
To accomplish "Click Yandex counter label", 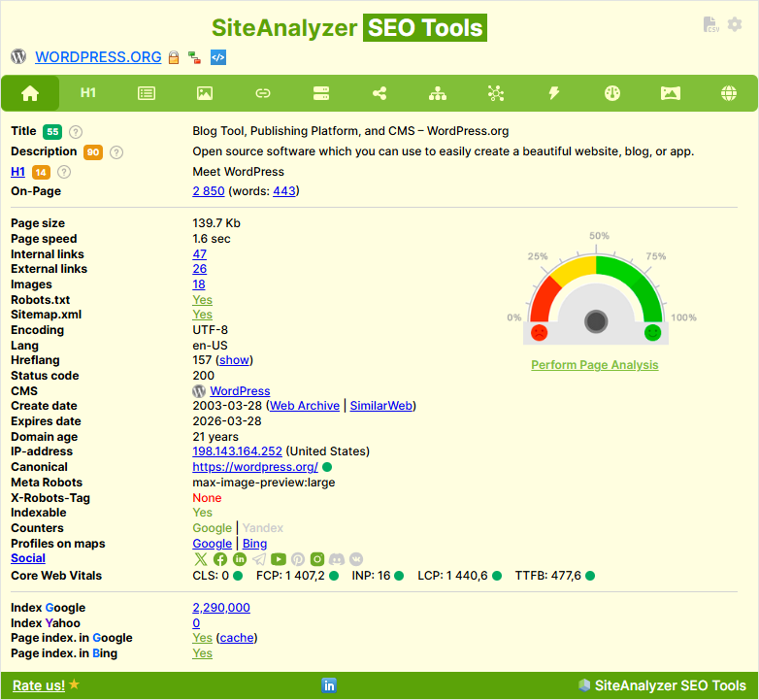I will [263, 528].
